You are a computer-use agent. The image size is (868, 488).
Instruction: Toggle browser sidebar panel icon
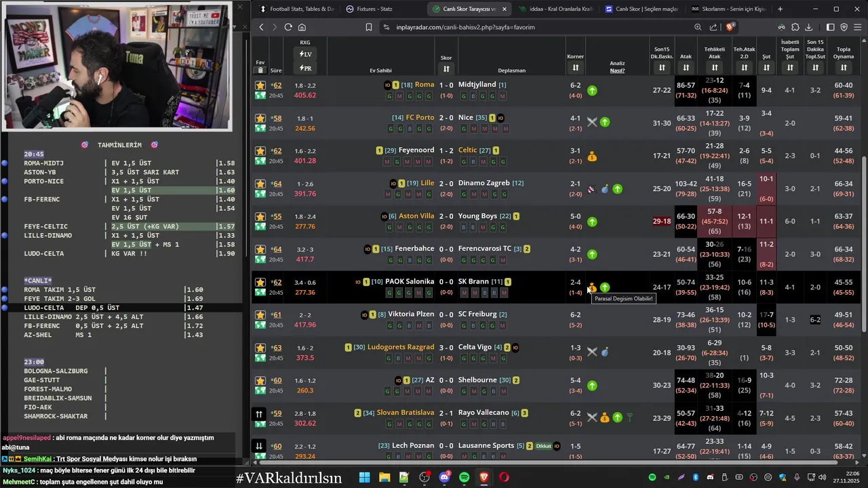point(830,27)
